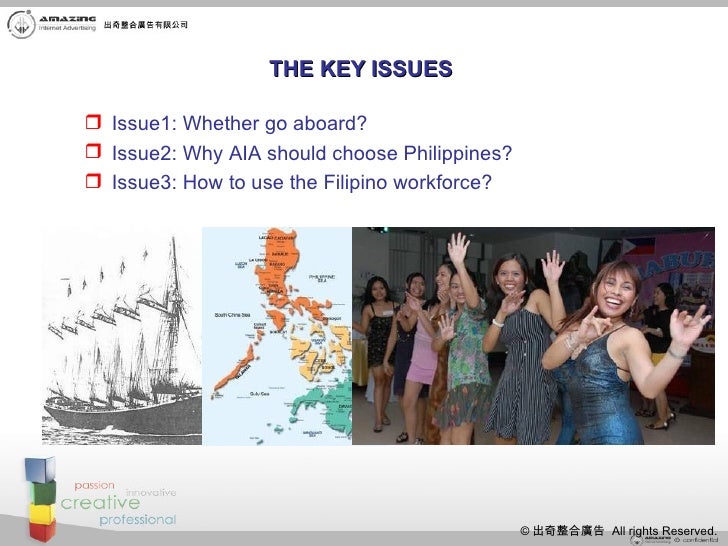
Task: Click the slide title 'THE KEY ISSUES'
Action: (361, 69)
